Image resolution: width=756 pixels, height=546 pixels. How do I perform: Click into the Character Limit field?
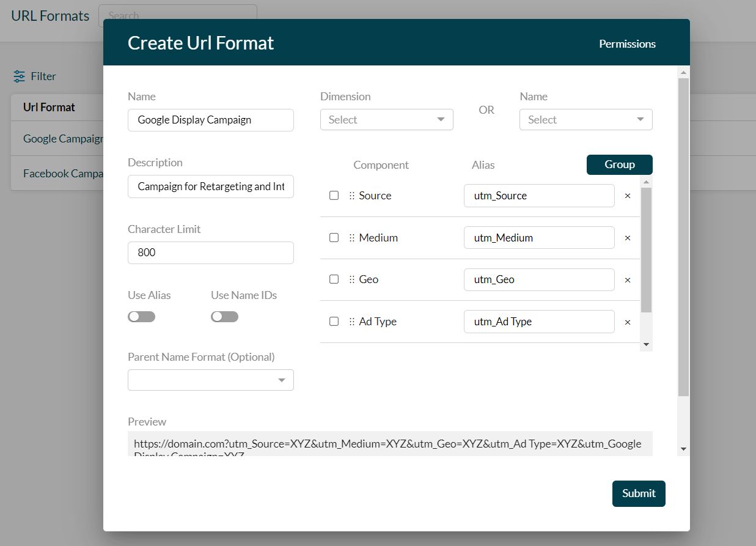tap(210, 252)
